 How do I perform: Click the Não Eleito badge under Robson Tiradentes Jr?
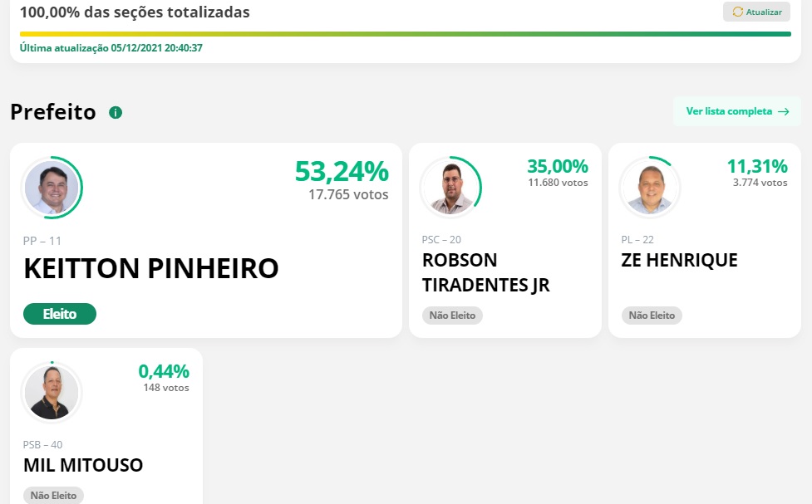(x=452, y=316)
